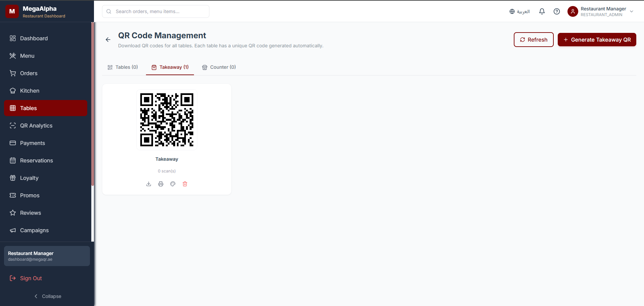Click the Reservations calendar icon
Image resolution: width=644 pixels, height=306 pixels.
[x=13, y=160]
